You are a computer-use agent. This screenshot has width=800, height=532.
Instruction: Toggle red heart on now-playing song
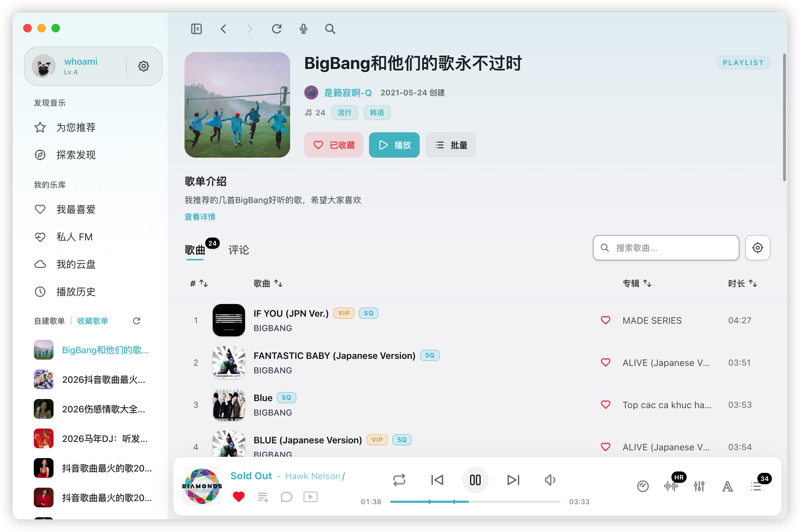[239, 497]
